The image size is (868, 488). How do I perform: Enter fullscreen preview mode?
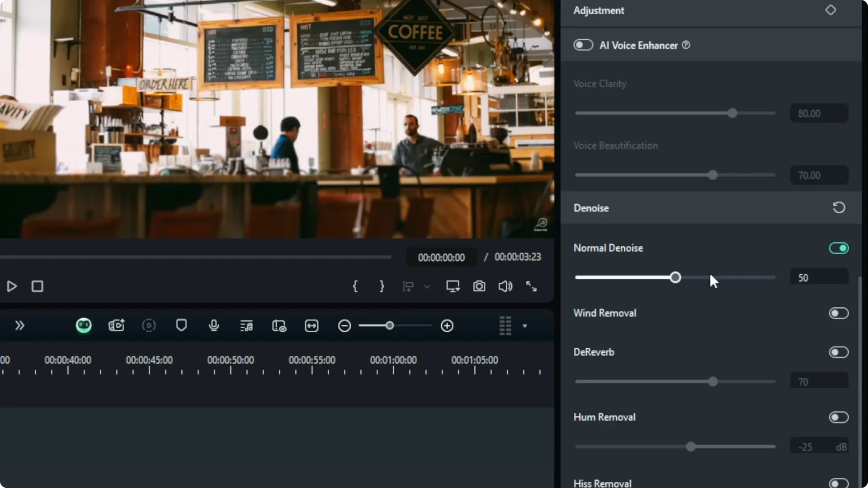pyautogui.click(x=532, y=286)
